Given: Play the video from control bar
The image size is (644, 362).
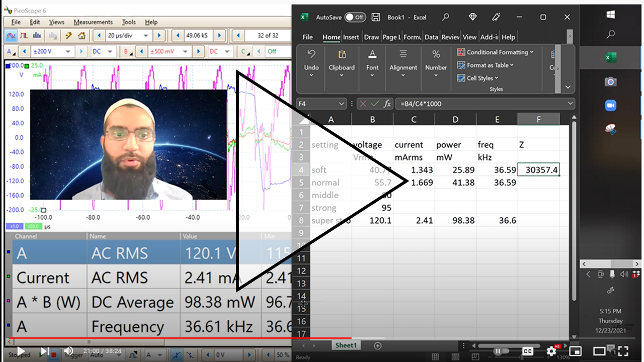Looking at the screenshot, I should point(21,351).
